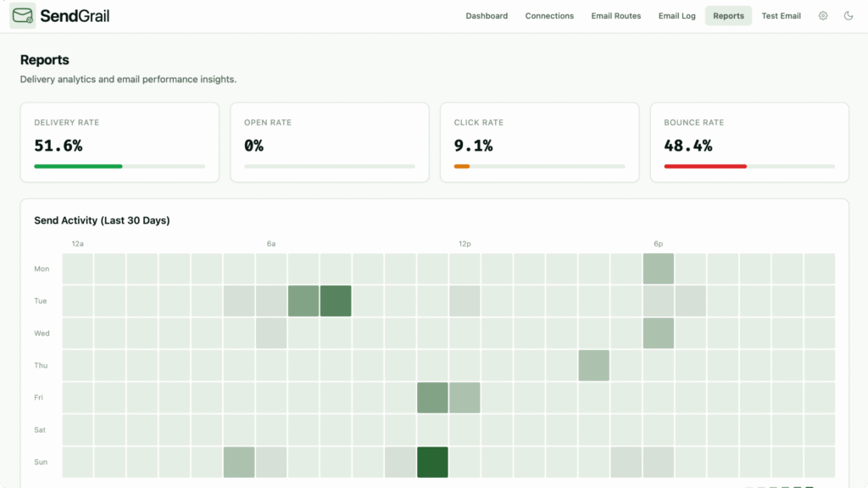Click the Fri row label

(39, 397)
